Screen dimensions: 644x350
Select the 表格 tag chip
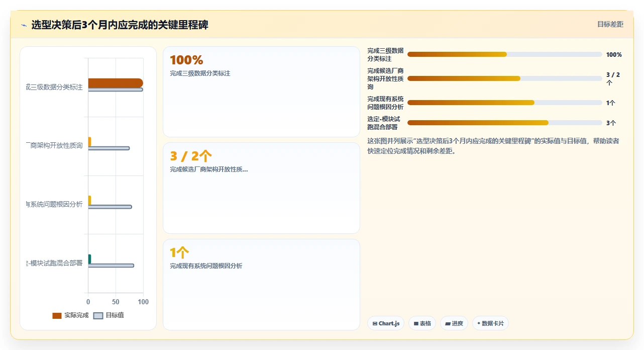click(422, 323)
